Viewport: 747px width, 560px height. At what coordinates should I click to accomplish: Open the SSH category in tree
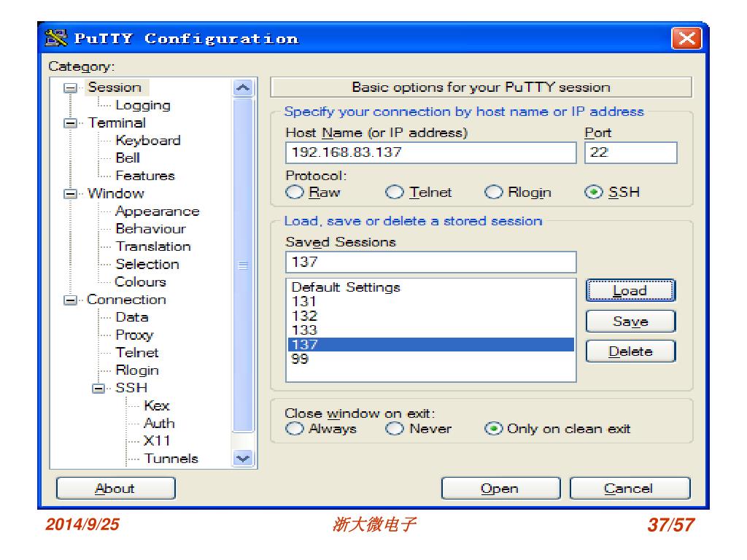click(x=131, y=388)
